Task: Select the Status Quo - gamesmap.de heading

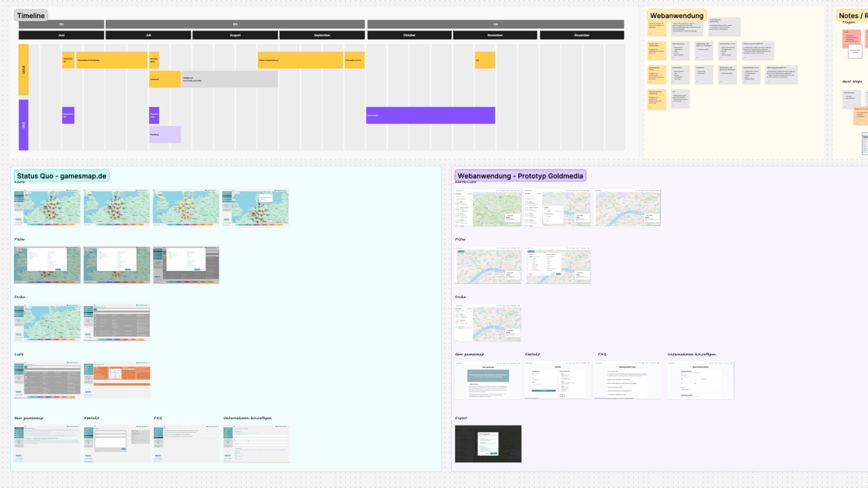Action: [62, 176]
